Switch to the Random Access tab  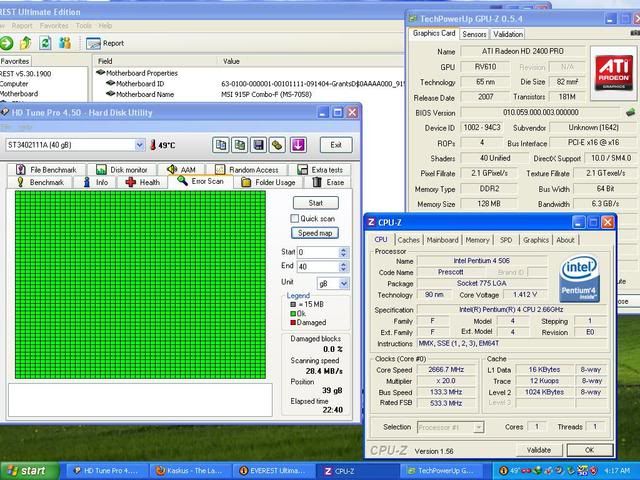point(247,170)
